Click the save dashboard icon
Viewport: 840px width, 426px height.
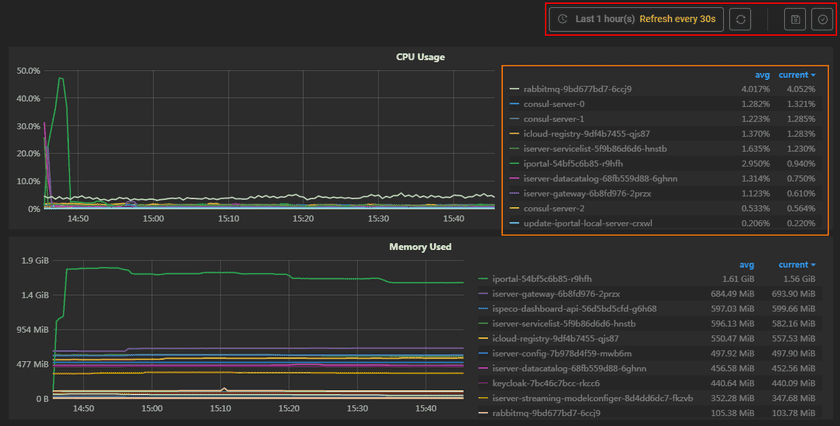point(795,19)
